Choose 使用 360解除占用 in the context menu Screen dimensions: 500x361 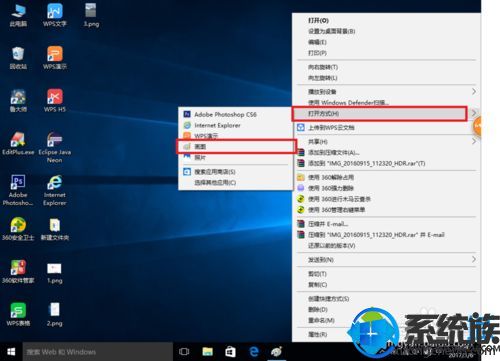click(x=387, y=177)
